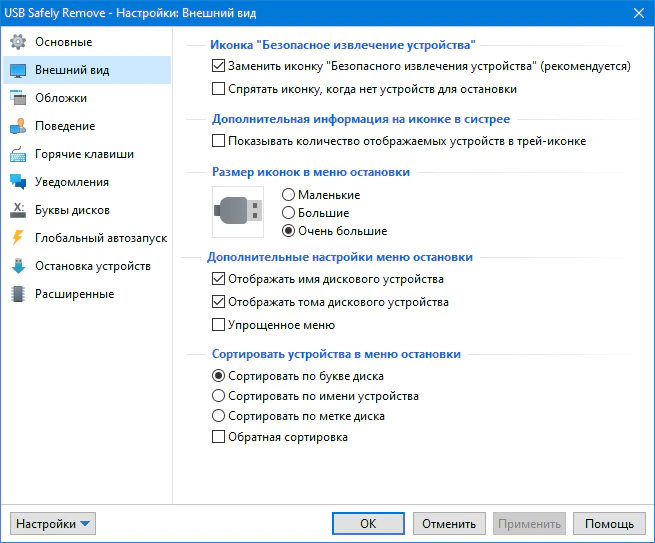Viewport: 655px width, 543px height.
Task: Click the green arrow Остановка устройств icon
Action: point(17,266)
